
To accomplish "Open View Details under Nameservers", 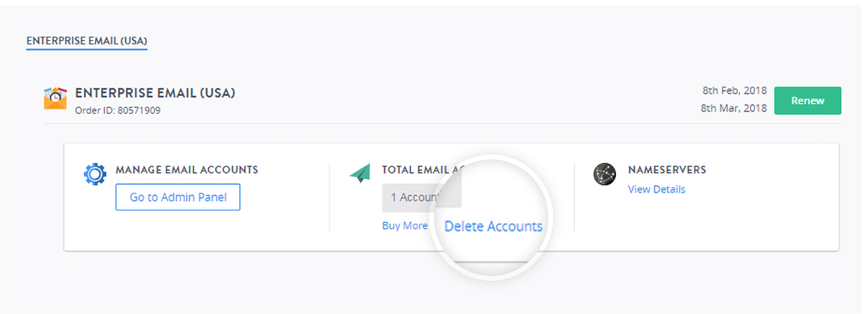I will coord(656,189).
